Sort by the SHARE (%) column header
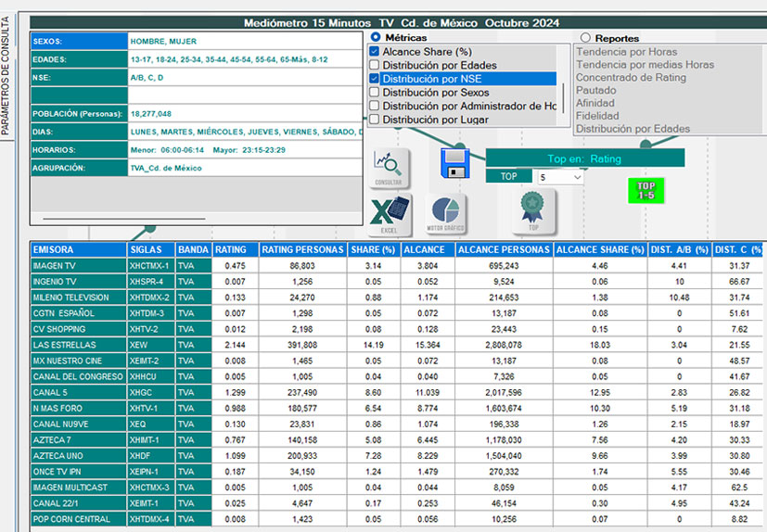The image size is (767, 532). point(373,249)
